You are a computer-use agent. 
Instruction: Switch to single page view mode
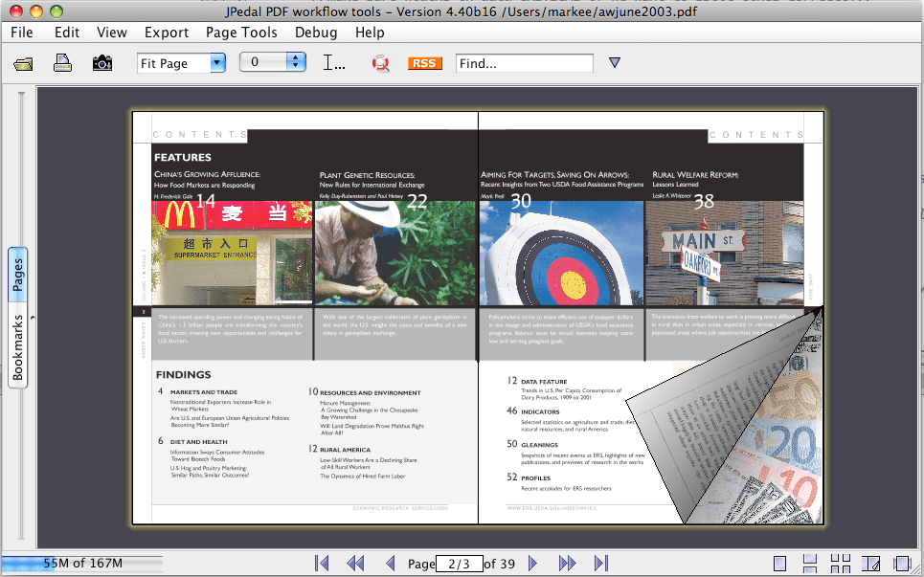pyautogui.click(x=779, y=564)
